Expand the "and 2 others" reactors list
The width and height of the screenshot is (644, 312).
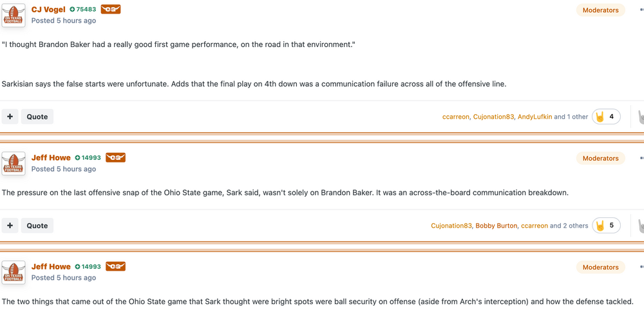point(569,226)
